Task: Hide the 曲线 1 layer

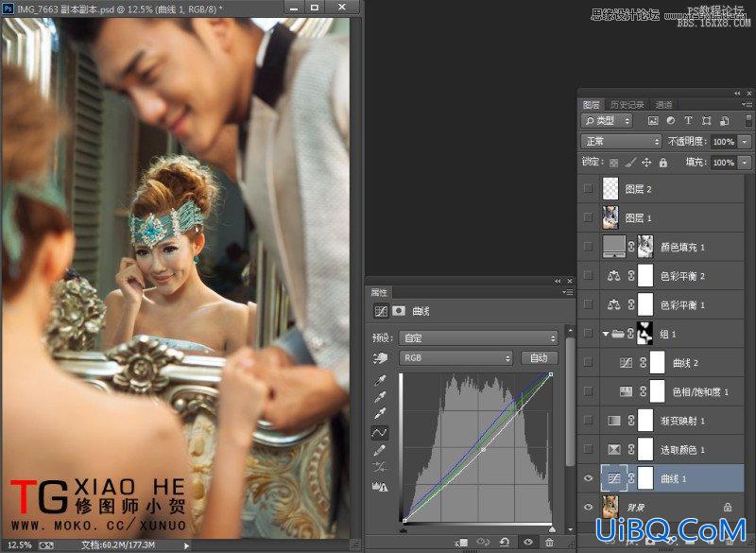Action: point(588,478)
